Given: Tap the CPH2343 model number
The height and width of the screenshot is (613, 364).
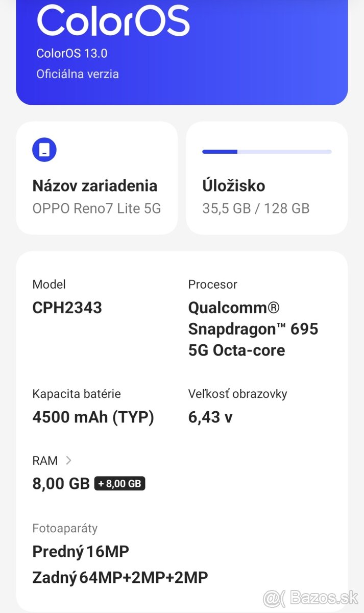Looking at the screenshot, I should coord(67,308).
